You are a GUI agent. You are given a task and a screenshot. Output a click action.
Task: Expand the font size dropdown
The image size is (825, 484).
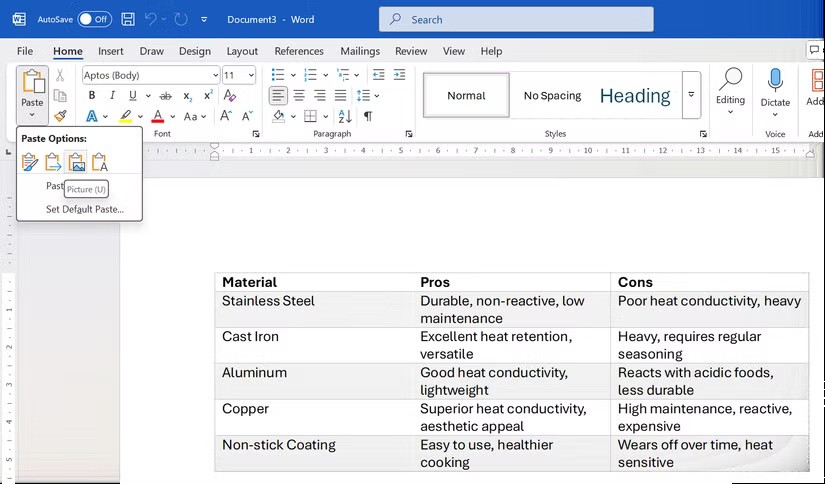[x=250, y=76]
